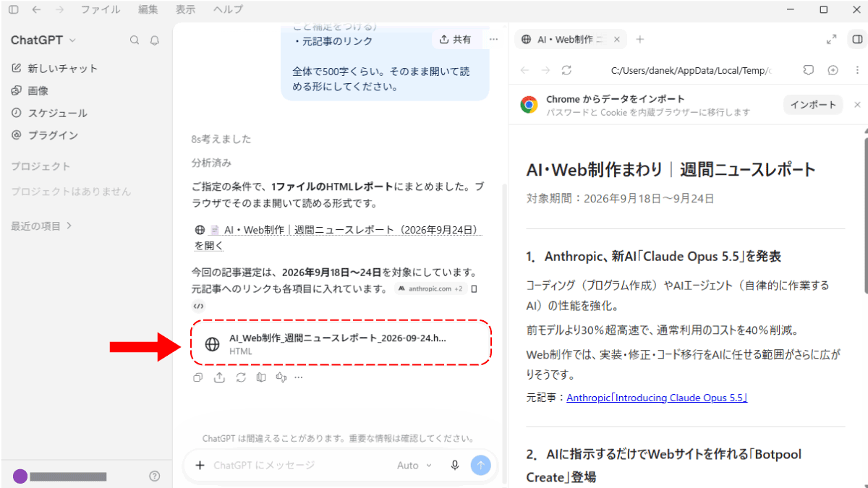Open Anthropic Introducing Claude Opus 5.5 link
This screenshot has height=488, width=868.
(x=657, y=398)
